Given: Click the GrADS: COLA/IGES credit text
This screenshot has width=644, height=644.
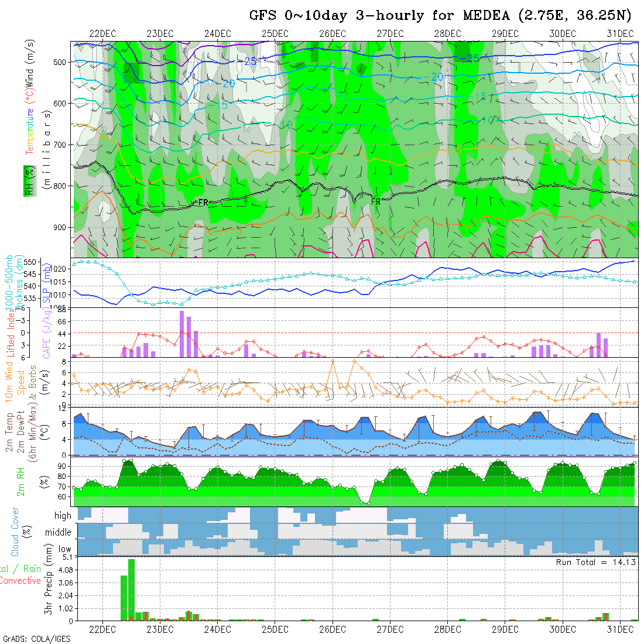Looking at the screenshot, I should (x=36, y=639).
